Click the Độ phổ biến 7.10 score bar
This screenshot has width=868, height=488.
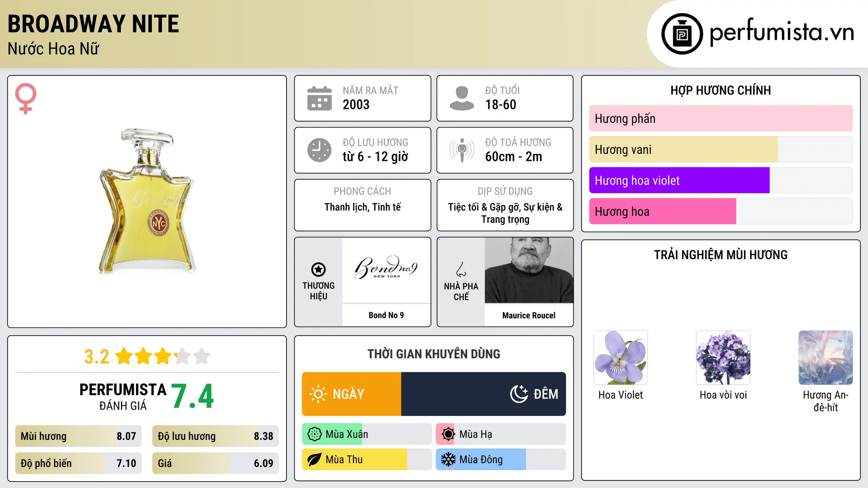[78, 463]
